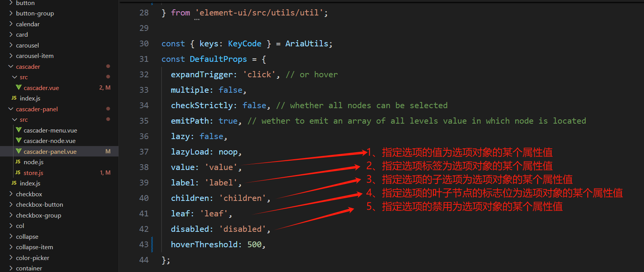
Task: Place cursor on hoverThreshold property
Action: click(x=204, y=245)
